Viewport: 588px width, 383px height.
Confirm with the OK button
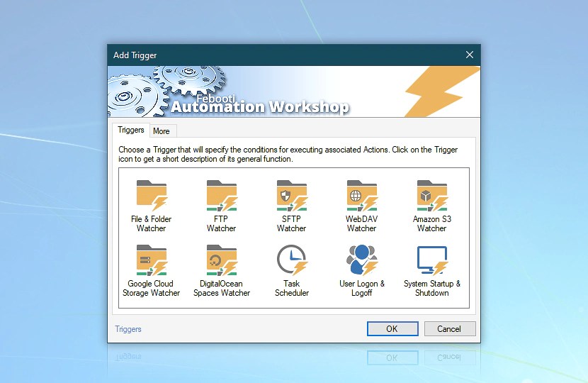pos(392,329)
